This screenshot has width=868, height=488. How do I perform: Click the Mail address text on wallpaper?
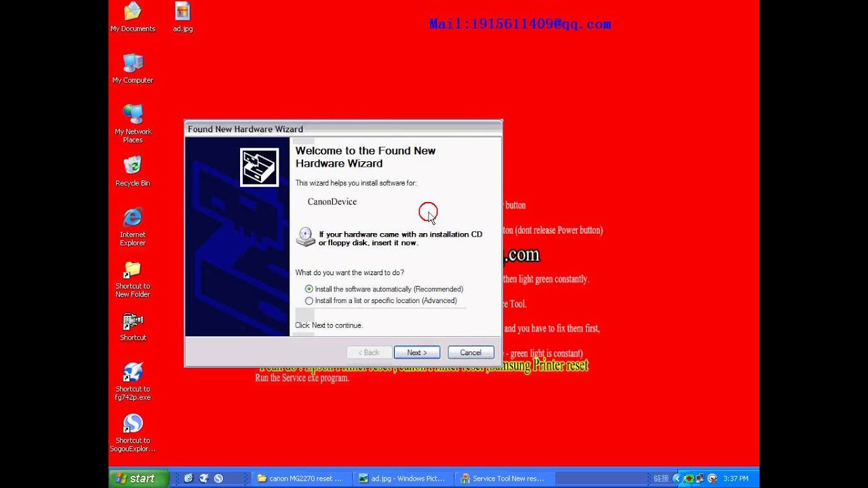point(520,24)
